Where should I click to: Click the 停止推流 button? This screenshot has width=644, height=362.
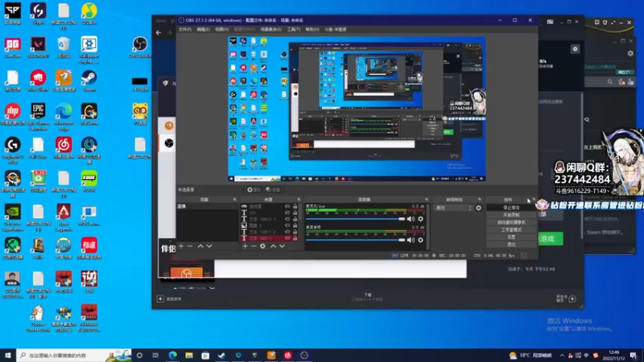(x=511, y=208)
